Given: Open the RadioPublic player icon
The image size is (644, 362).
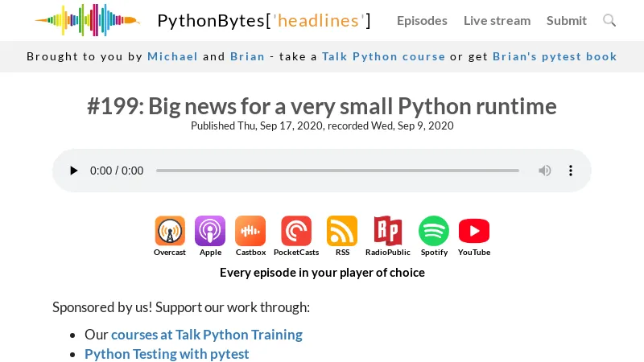Looking at the screenshot, I should coord(388,232).
